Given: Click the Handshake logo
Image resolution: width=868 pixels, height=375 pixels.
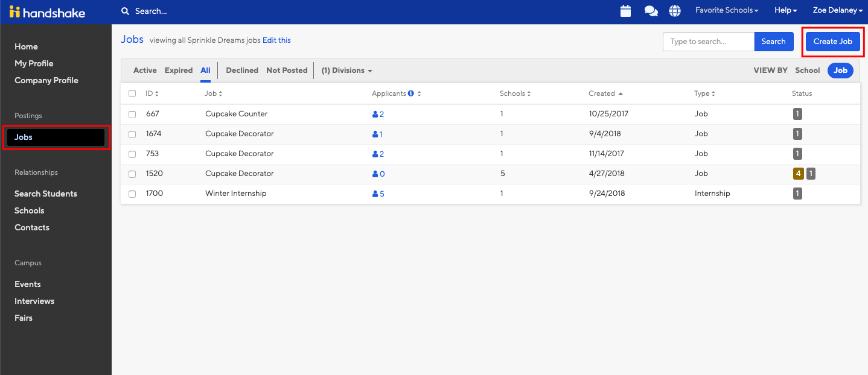Looking at the screenshot, I should coord(47,12).
